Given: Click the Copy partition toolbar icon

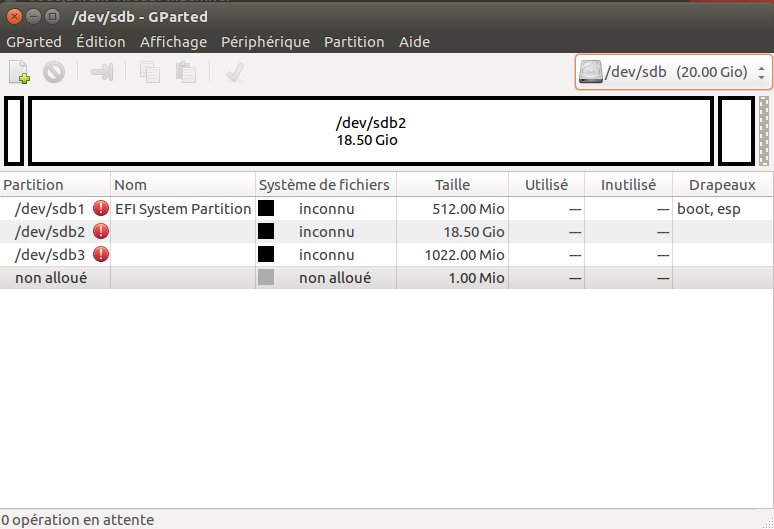Looking at the screenshot, I should coord(150,72).
